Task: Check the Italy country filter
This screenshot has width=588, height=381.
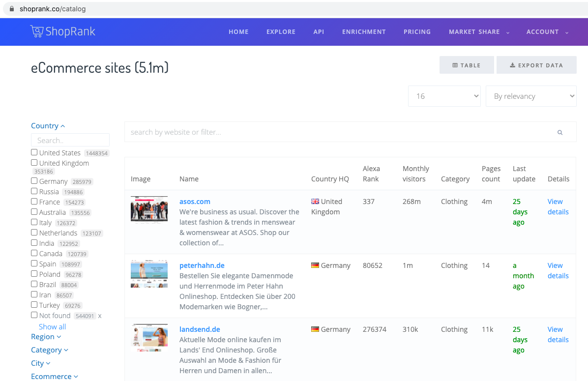Action: (34, 222)
